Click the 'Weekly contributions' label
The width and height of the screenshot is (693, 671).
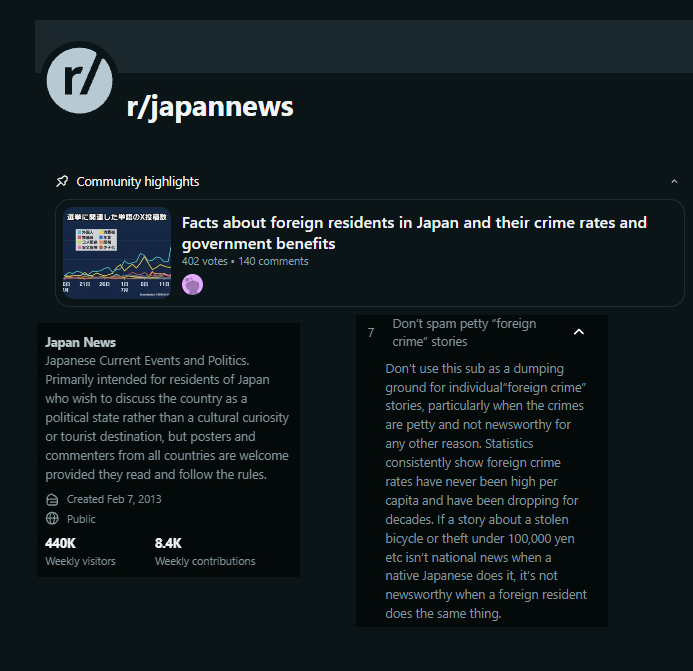(205, 561)
